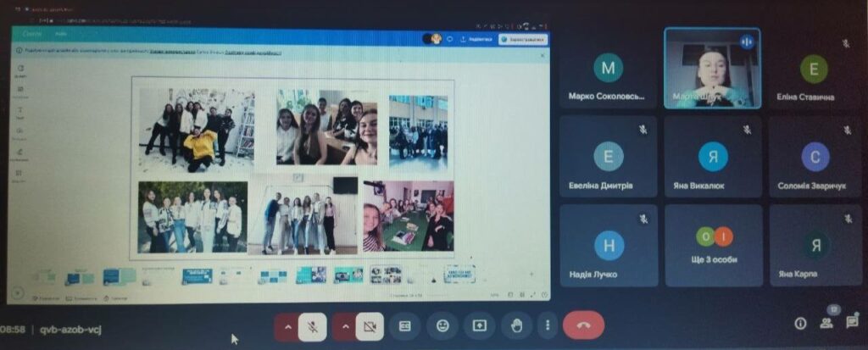Open the chat messages panel
The height and width of the screenshot is (350, 868).
coord(852,323)
